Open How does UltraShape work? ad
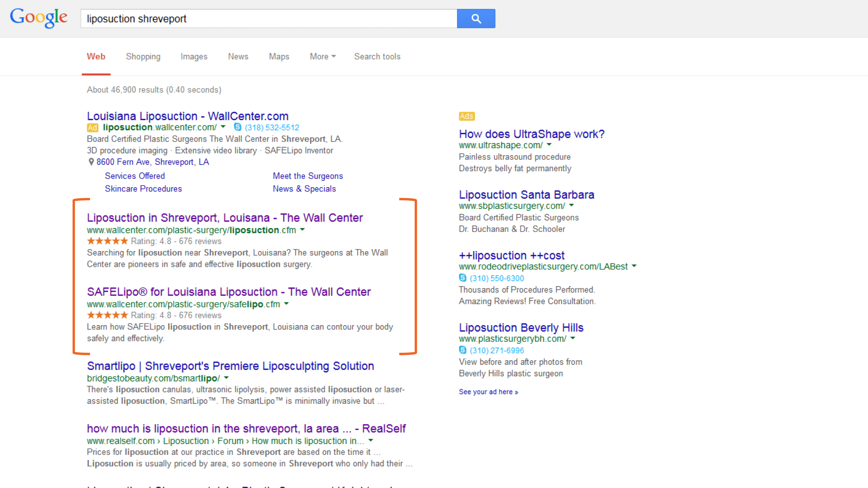 click(x=532, y=134)
